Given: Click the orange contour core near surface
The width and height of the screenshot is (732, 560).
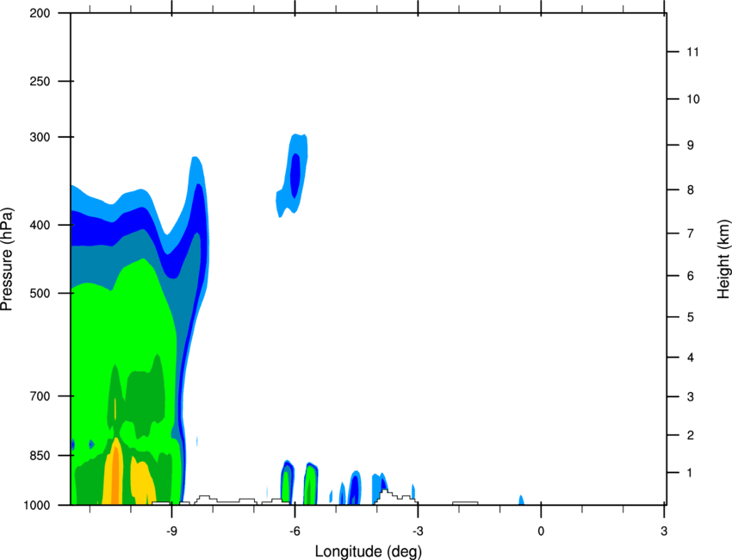Looking at the screenshot, I should [115, 474].
